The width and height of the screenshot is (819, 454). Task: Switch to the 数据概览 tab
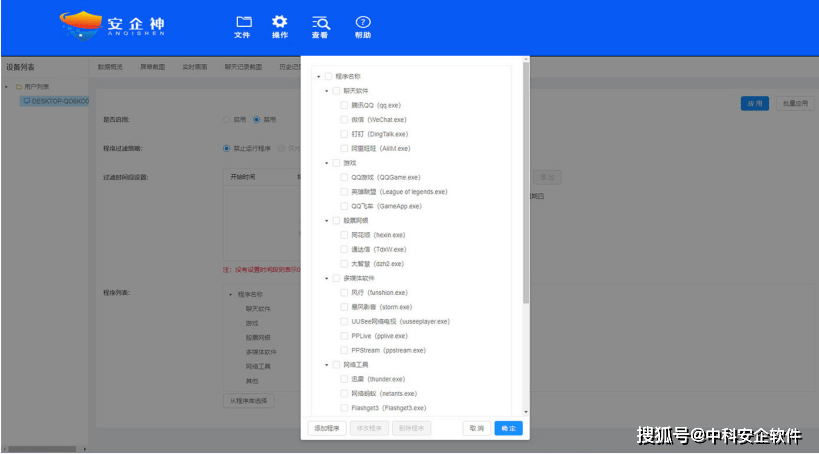(x=110, y=67)
